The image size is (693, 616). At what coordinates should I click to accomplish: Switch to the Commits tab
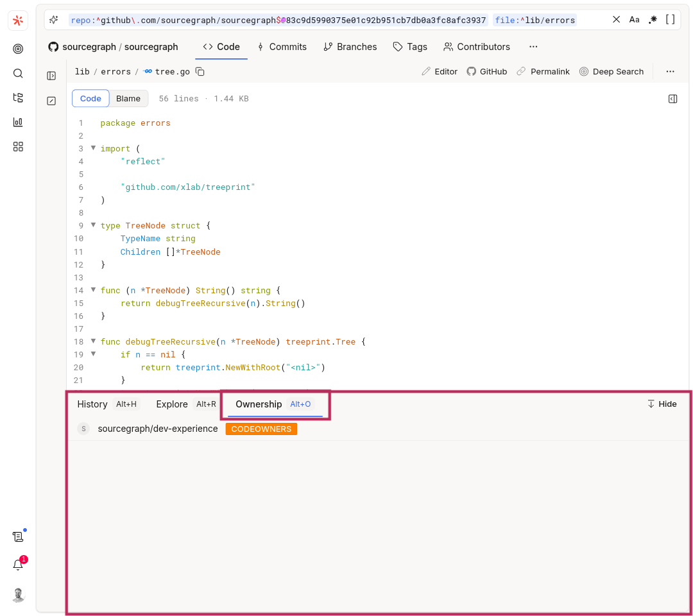(x=282, y=46)
